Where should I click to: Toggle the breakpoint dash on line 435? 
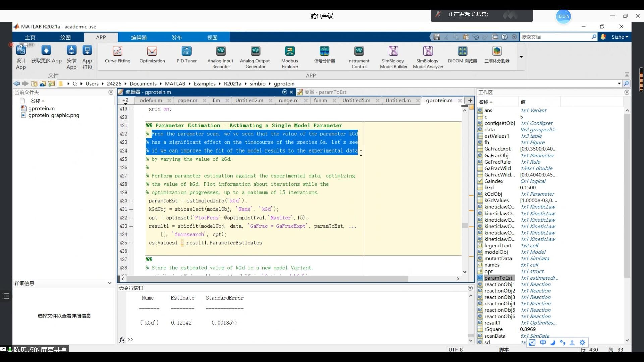point(131,243)
